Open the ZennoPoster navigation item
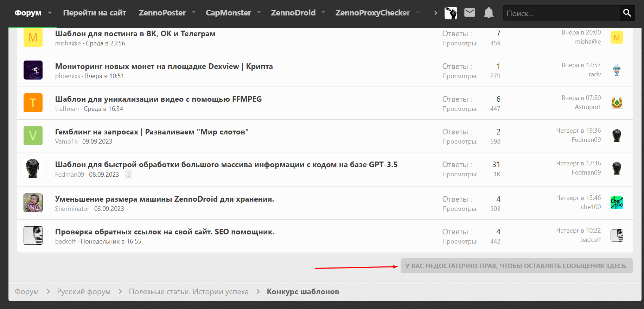This screenshot has width=644, height=309. (x=162, y=13)
